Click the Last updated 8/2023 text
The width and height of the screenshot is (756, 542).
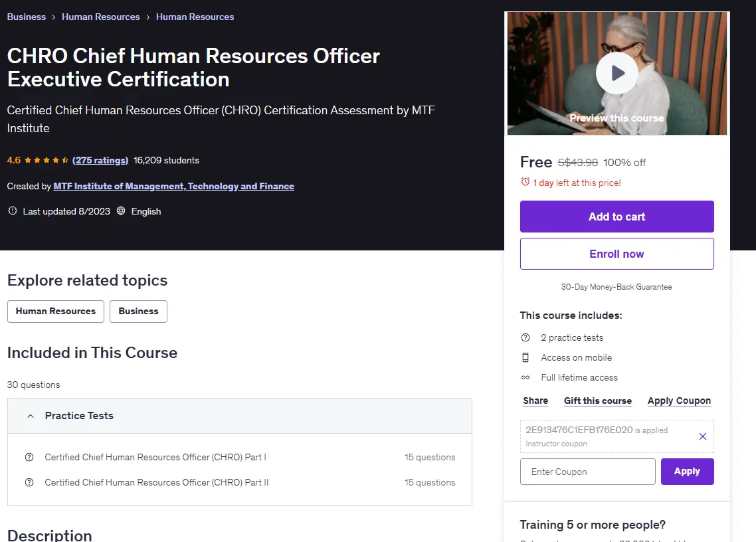tap(66, 211)
